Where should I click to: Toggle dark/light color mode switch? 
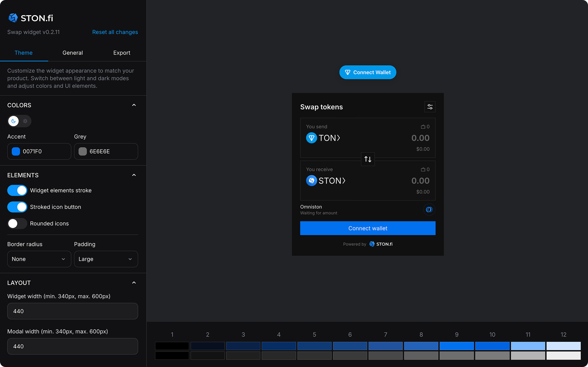[19, 121]
